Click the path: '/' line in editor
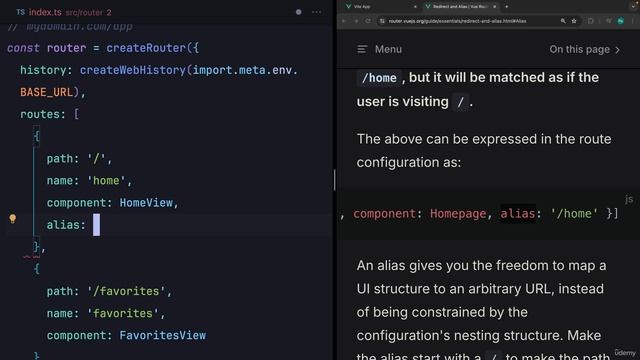The image size is (640, 360). [79, 159]
